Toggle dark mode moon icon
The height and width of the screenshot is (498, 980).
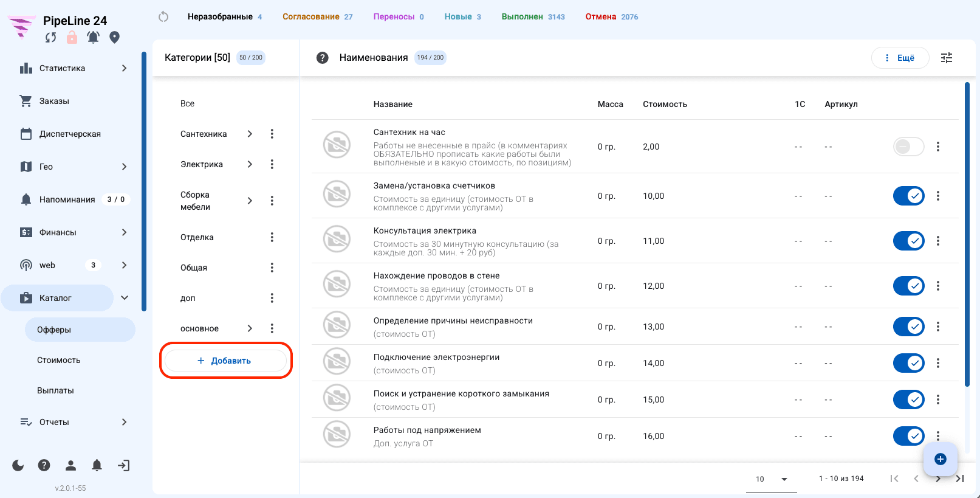(x=18, y=465)
